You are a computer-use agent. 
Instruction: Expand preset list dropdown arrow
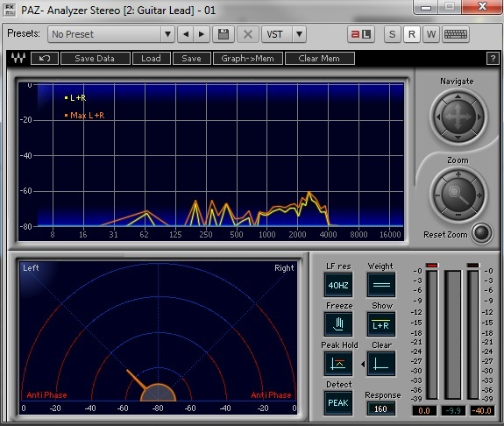167,34
